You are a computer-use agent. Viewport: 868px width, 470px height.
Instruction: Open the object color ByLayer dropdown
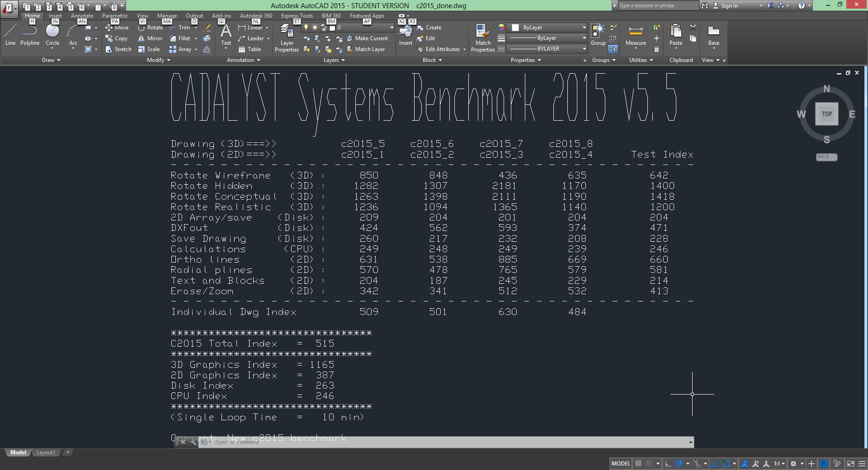point(548,28)
